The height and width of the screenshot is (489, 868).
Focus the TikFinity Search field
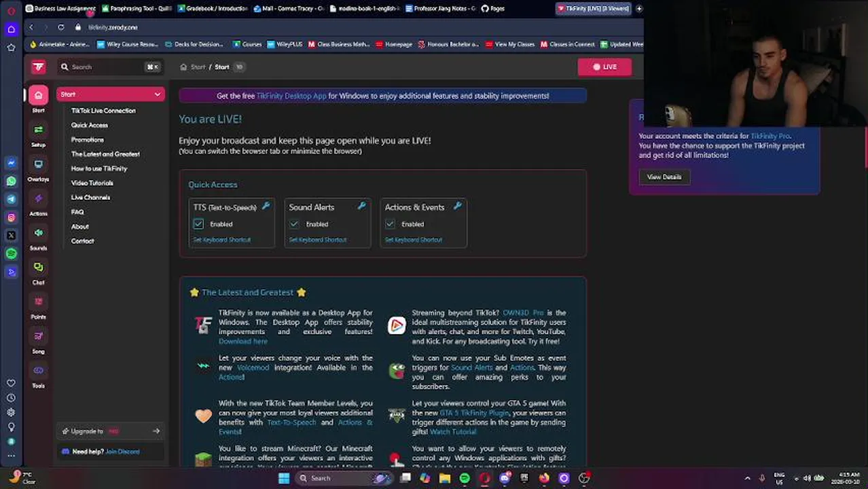(110, 67)
